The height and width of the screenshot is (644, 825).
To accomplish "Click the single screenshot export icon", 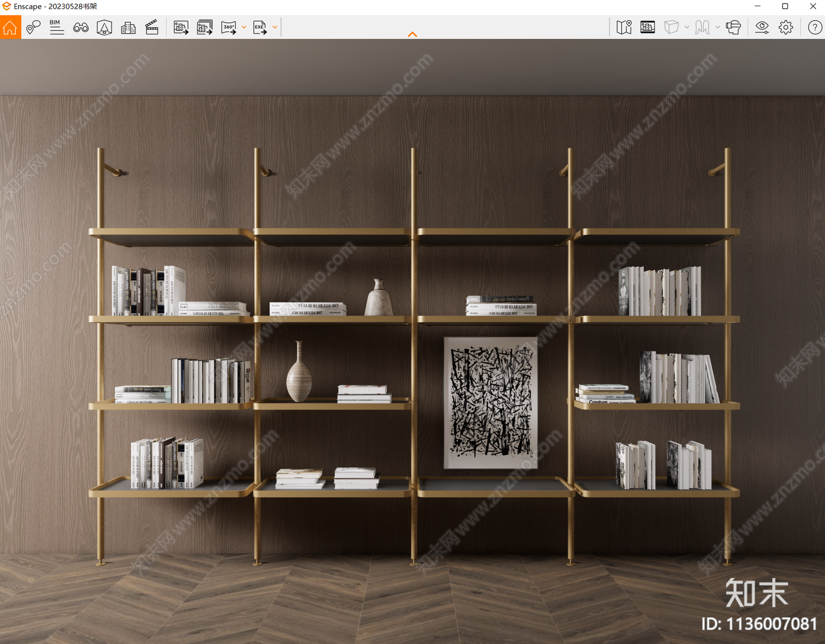I will click(181, 27).
